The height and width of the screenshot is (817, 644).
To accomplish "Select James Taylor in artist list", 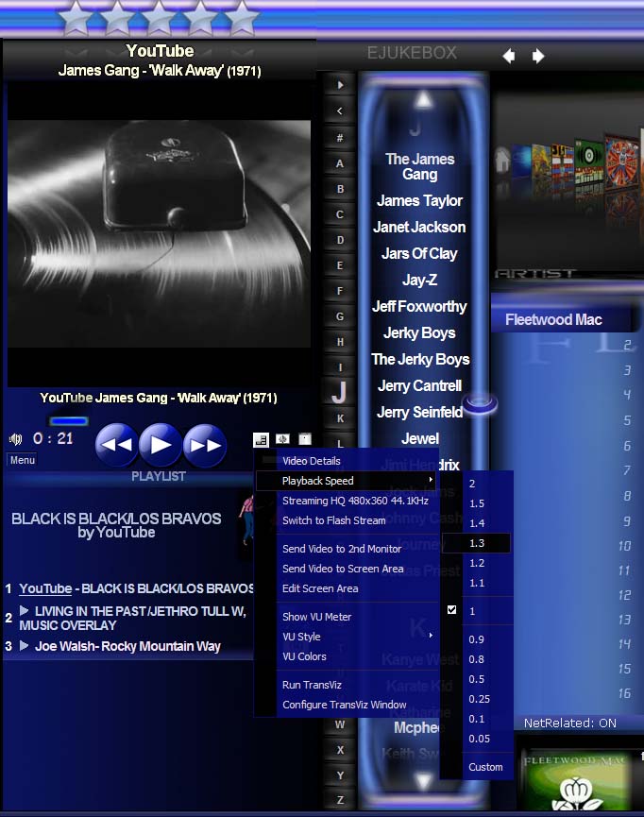I will click(x=419, y=200).
